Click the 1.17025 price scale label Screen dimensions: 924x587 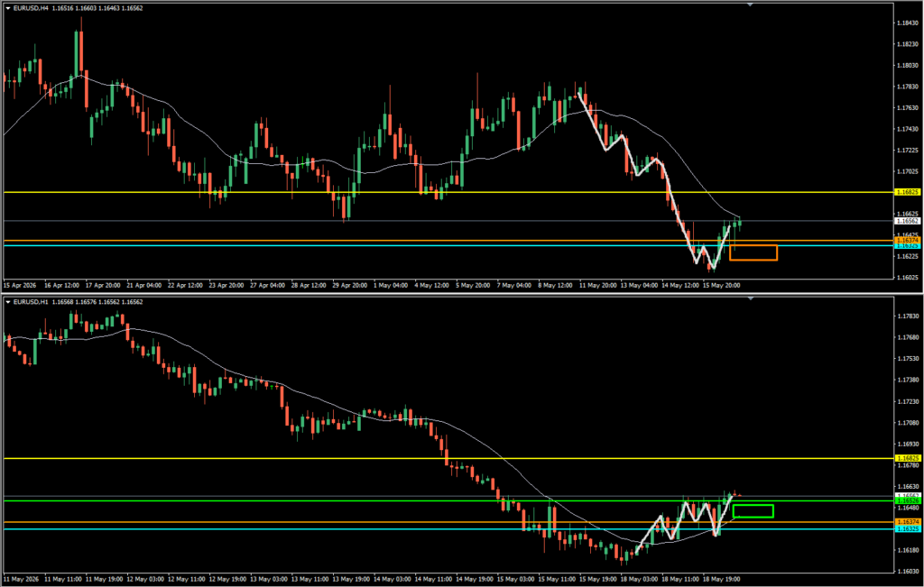tap(907, 172)
